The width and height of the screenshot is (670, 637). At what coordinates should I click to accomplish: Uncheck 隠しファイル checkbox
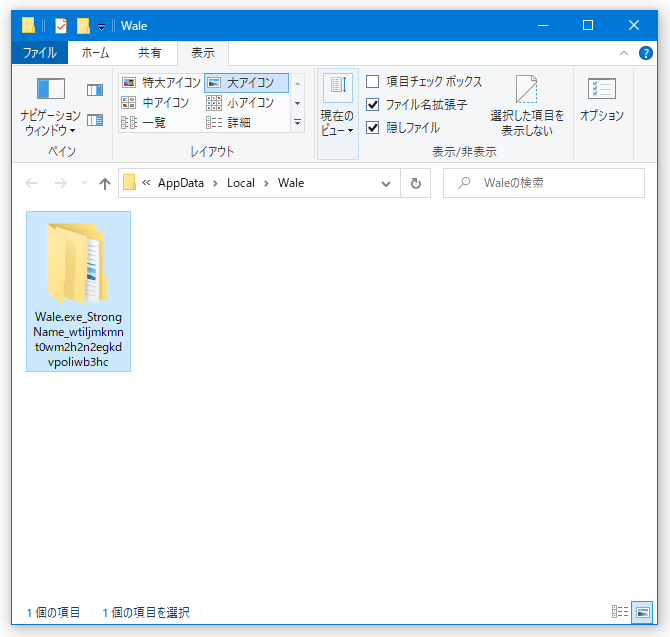coord(373,127)
